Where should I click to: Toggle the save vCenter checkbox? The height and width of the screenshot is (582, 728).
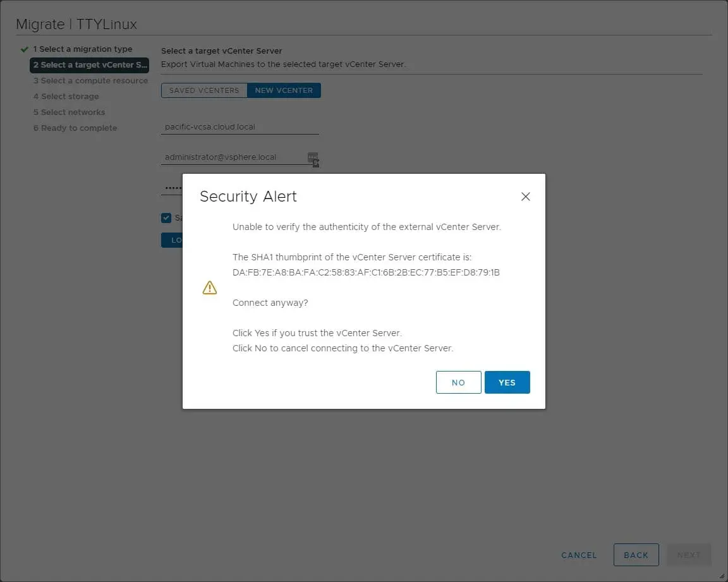pyautogui.click(x=166, y=218)
